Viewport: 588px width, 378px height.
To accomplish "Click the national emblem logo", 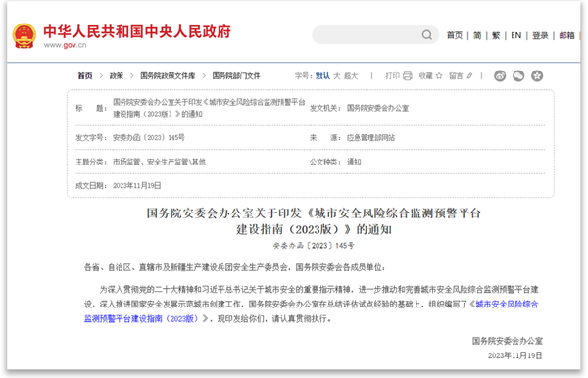I will [24, 35].
